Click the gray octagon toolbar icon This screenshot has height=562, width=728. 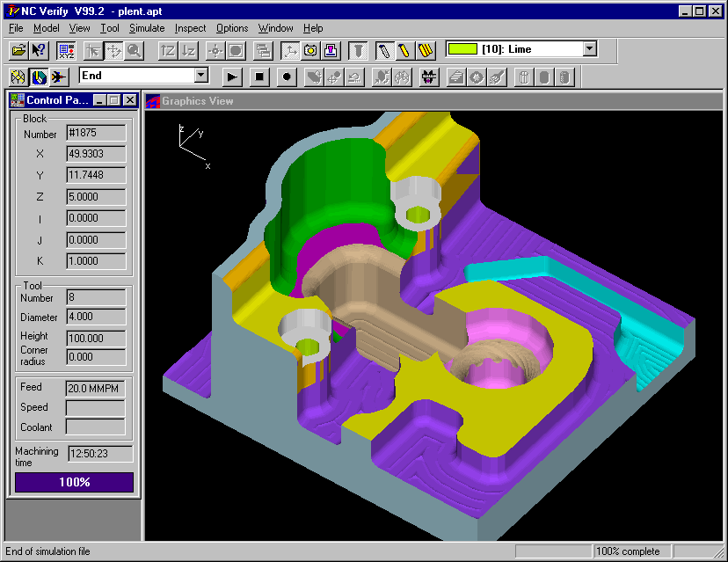[x=236, y=50]
